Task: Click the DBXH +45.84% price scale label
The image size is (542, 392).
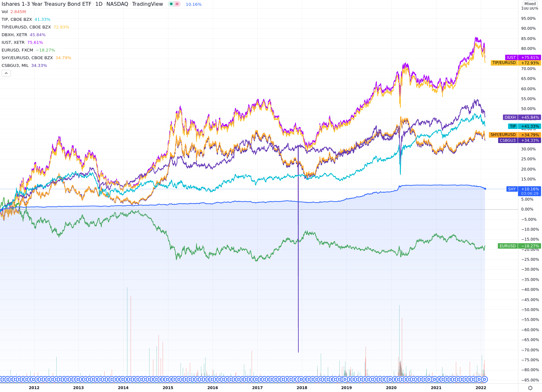Action: [522, 117]
